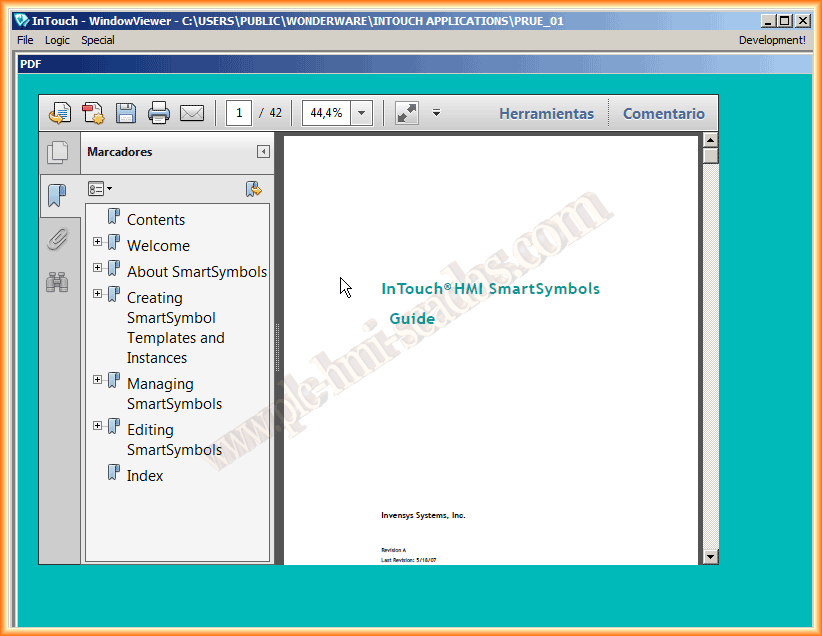The image size is (822, 636).
Task: Open the Herramientas pane
Action: point(546,113)
